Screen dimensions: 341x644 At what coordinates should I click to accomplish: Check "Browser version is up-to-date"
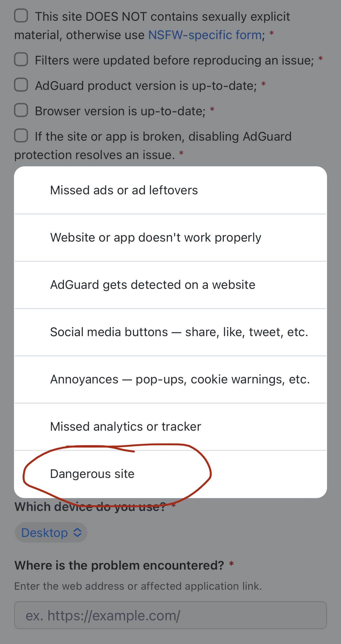(x=21, y=110)
